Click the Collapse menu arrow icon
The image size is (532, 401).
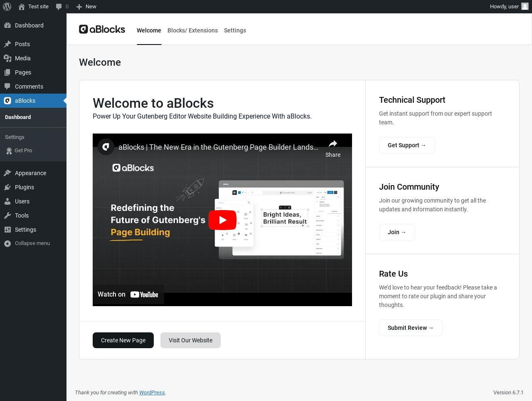pyautogui.click(x=7, y=244)
